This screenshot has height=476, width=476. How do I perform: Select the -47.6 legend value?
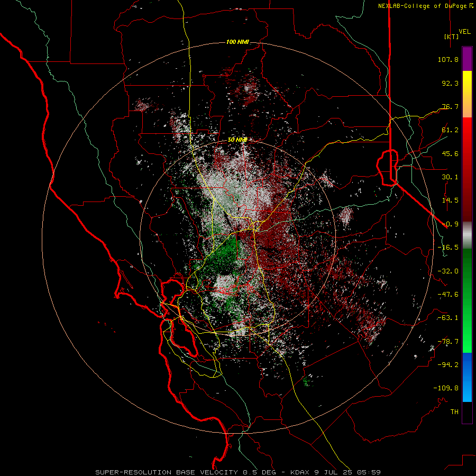[x=448, y=295]
